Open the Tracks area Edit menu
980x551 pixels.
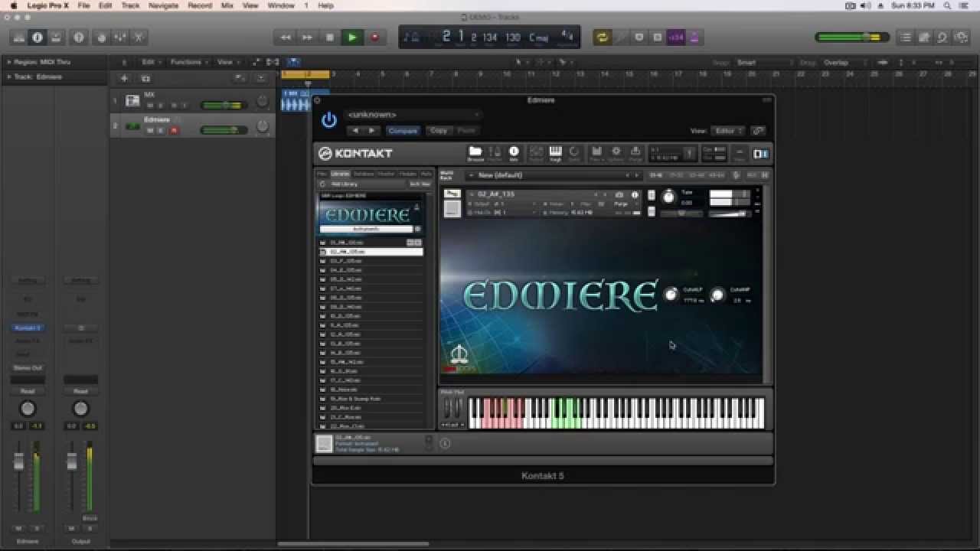click(150, 62)
